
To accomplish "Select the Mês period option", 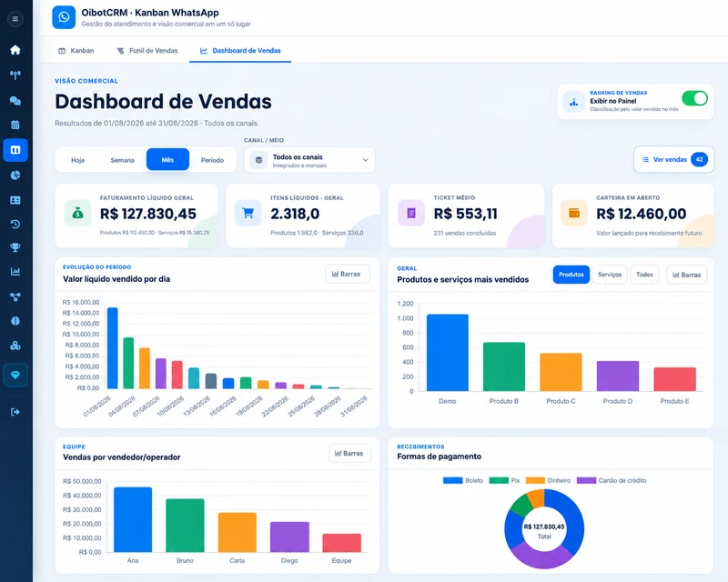I will pyautogui.click(x=167, y=160).
